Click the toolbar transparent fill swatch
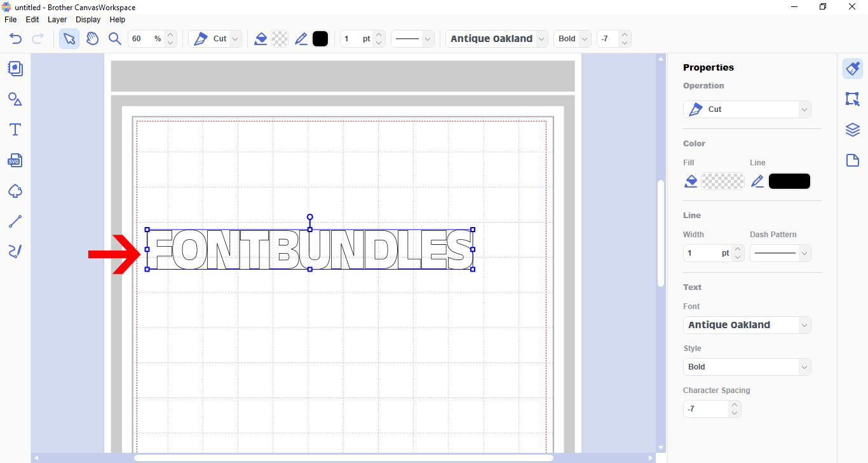The height and width of the screenshot is (463, 868). click(280, 39)
